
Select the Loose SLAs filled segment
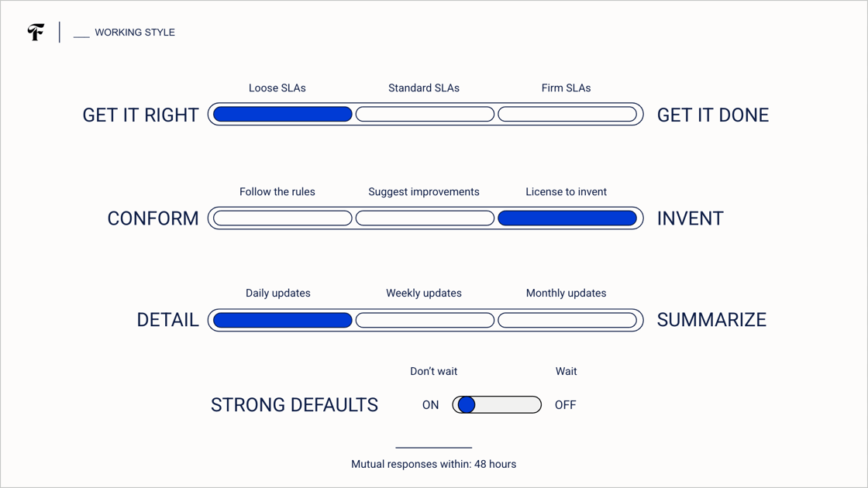(283, 114)
